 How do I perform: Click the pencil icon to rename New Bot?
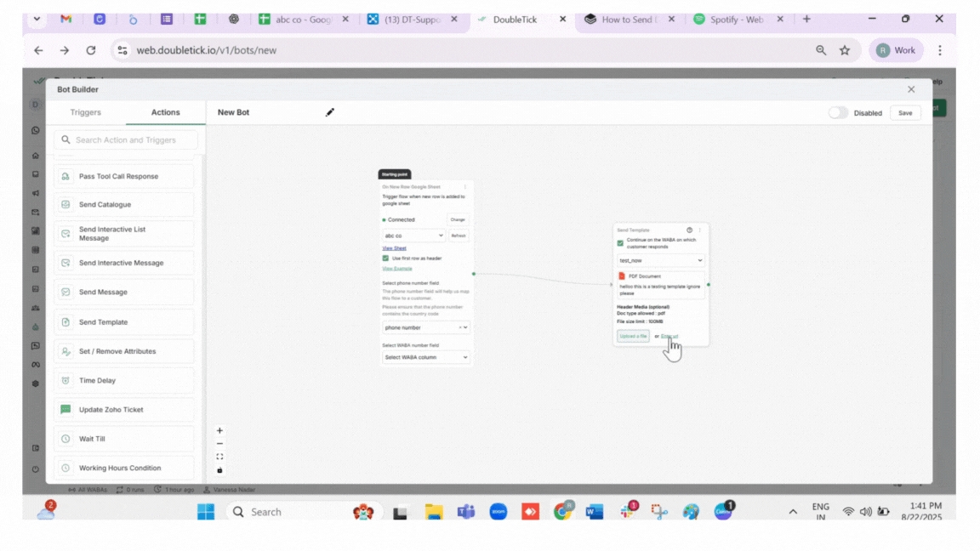click(x=330, y=112)
